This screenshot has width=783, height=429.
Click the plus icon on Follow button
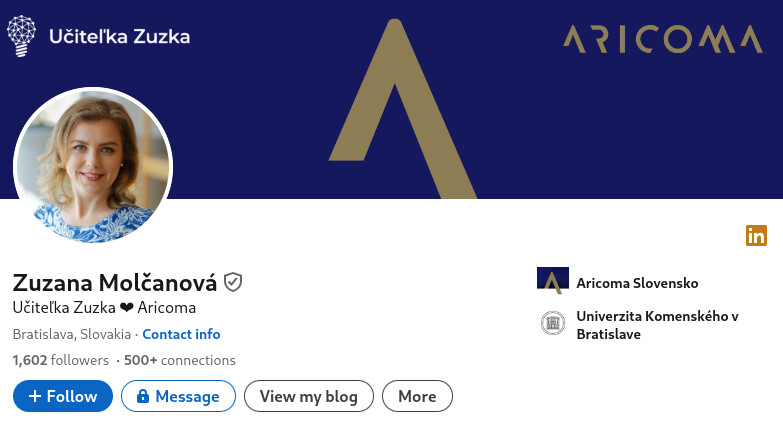[x=34, y=396]
